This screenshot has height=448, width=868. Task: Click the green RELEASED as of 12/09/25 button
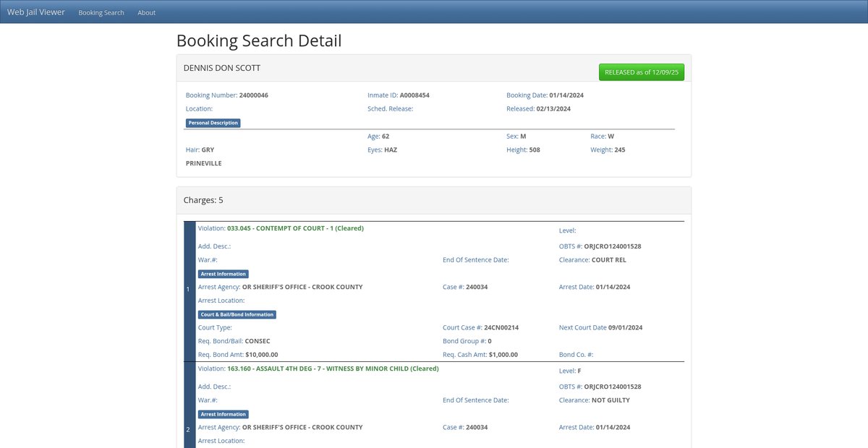(641, 72)
